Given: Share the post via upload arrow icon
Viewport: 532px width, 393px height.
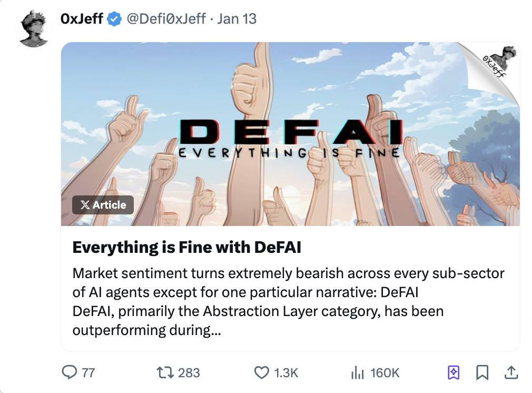Looking at the screenshot, I should coord(510,372).
